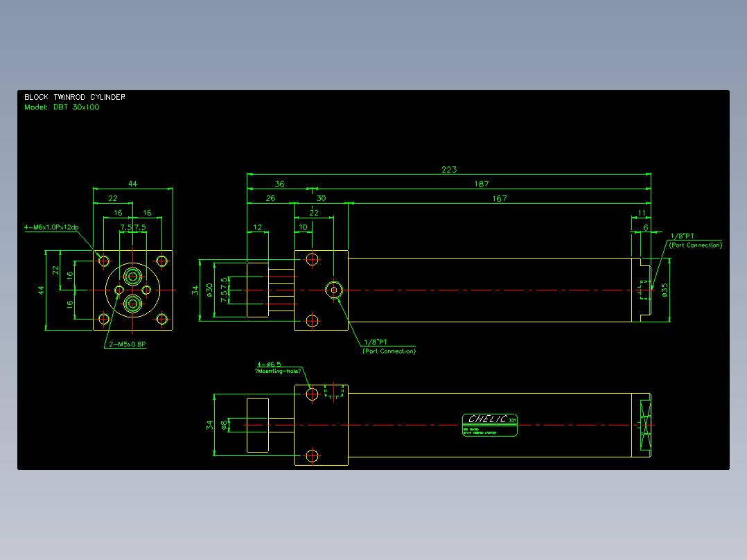Click the 36 dimension value
Screen dimensions: 747x560
[280, 184]
